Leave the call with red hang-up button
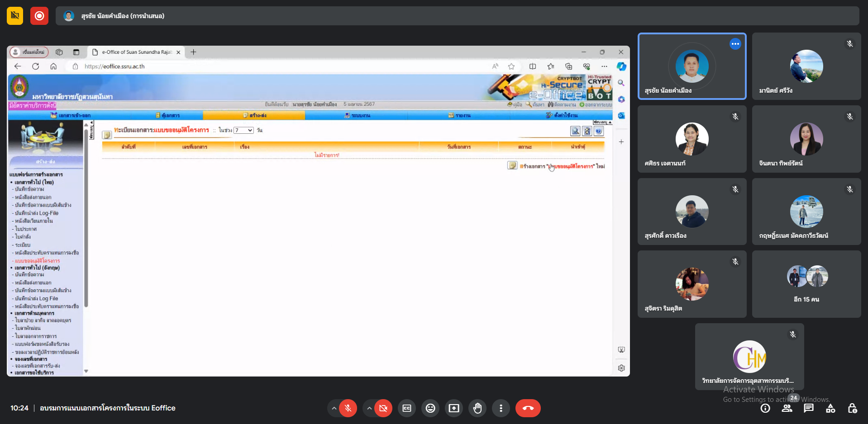 point(528,408)
